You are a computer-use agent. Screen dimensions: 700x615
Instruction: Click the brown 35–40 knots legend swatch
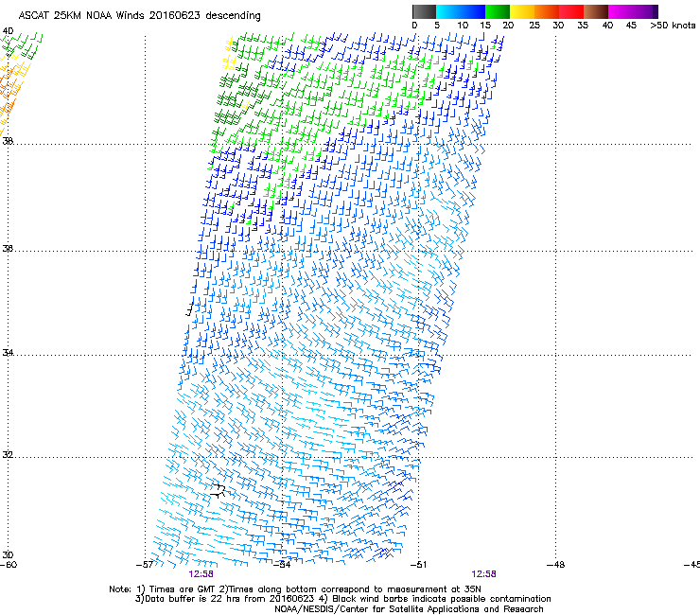(596, 11)
